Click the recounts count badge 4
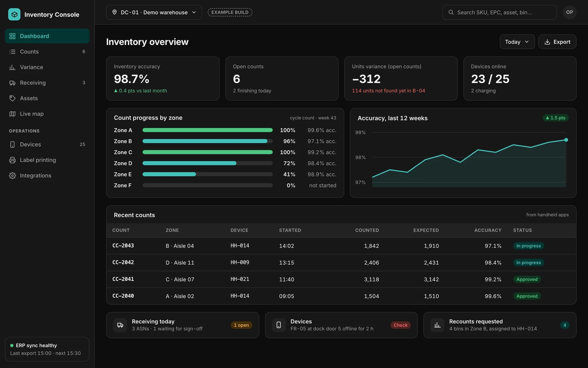The width and height of the screenshot is (588, 368). [x=565, y=325]
